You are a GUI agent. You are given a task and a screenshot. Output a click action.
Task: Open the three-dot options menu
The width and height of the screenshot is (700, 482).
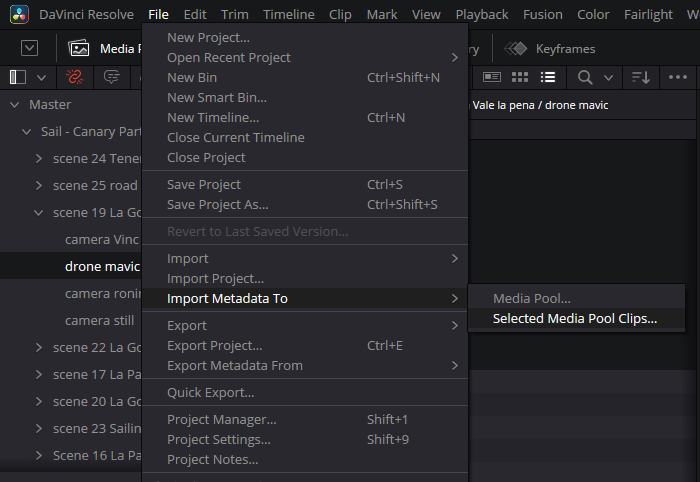coord(677,77)
